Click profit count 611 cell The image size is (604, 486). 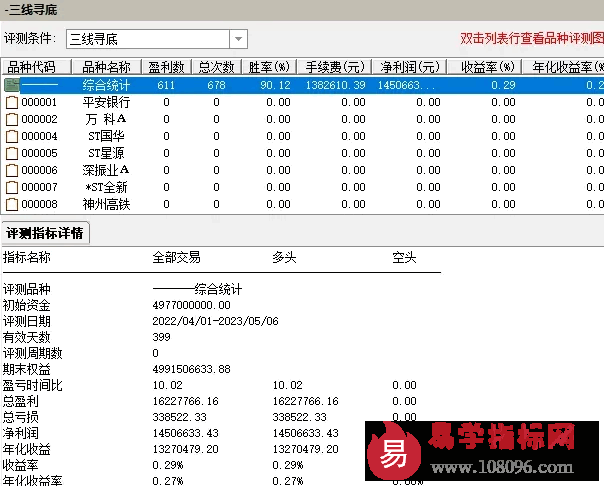[x=166, y=85]
